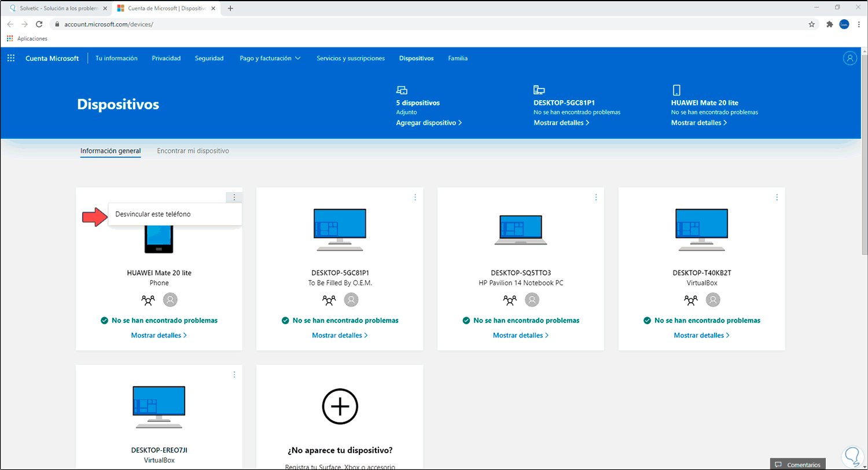Reload the page with the refresh icon
Image resolution: width=868 pixels, height=470 pixels.
coord(39,24)
